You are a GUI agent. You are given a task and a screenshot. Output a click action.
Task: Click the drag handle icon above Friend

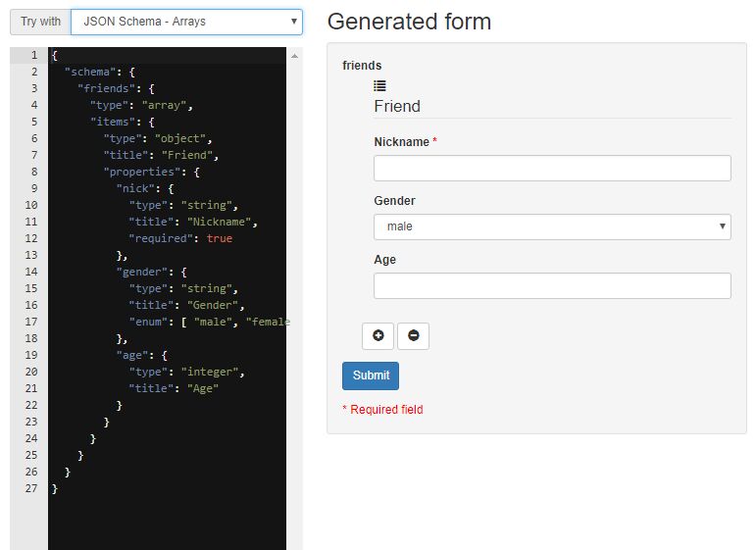coord(379,86)
